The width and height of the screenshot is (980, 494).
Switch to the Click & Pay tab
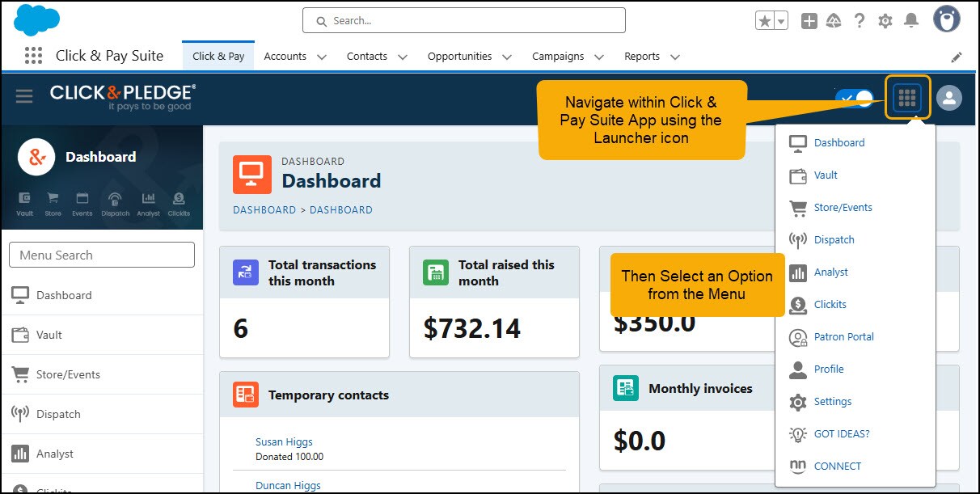[218, 56]
